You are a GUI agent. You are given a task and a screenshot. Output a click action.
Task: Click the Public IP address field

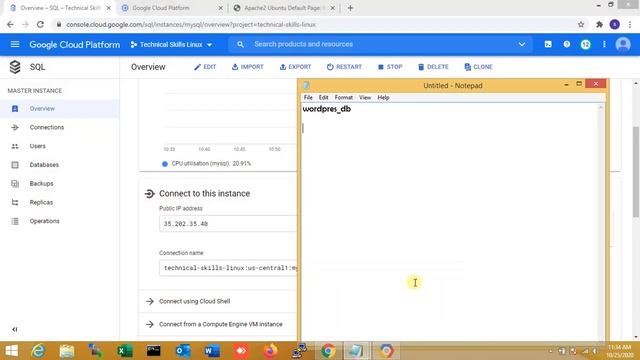tap(228, 224)
